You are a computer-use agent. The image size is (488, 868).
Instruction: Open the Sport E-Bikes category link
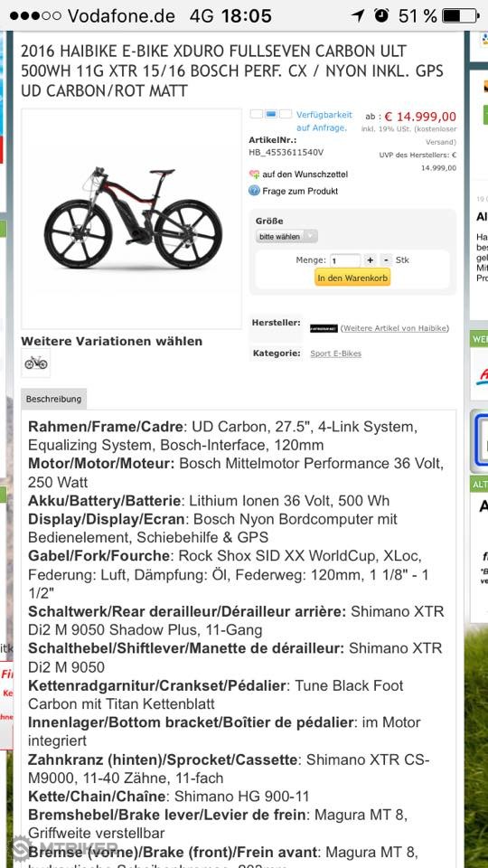336,354
